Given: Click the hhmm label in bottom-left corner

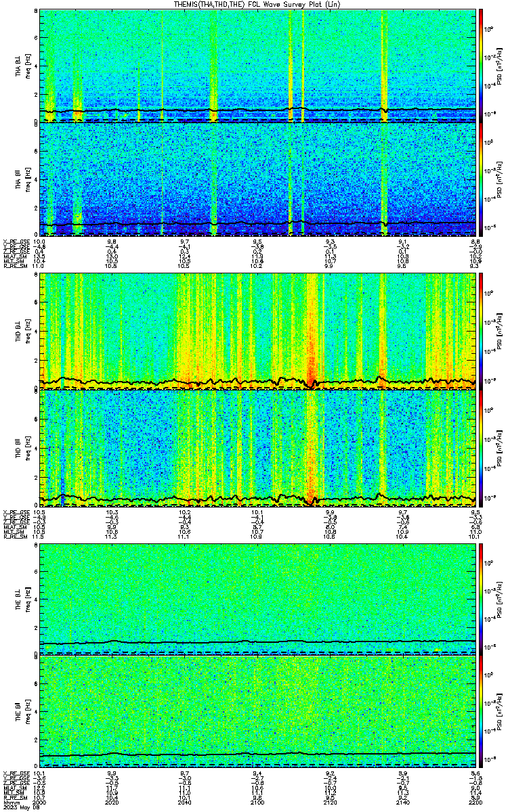Looking at the screenshot, I should 10,803.
